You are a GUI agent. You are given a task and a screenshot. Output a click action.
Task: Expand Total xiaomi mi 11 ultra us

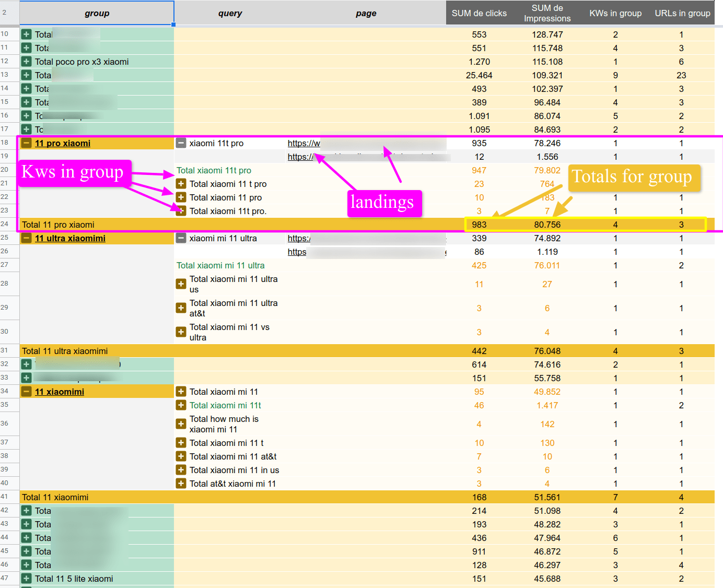pos(181,284)
